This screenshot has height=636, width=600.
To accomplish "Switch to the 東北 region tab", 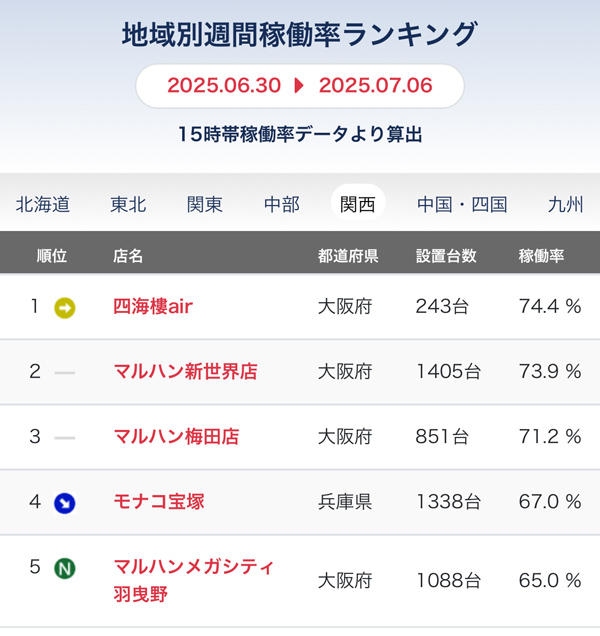I will [x=128, y=204].
